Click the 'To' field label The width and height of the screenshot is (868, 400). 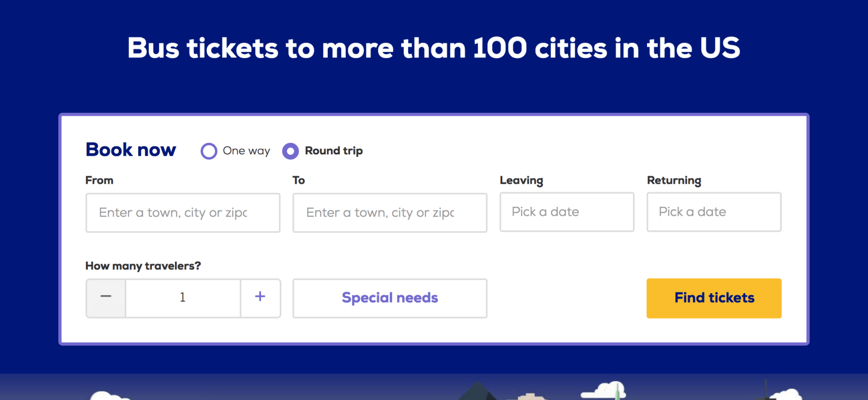pos(298,180)
